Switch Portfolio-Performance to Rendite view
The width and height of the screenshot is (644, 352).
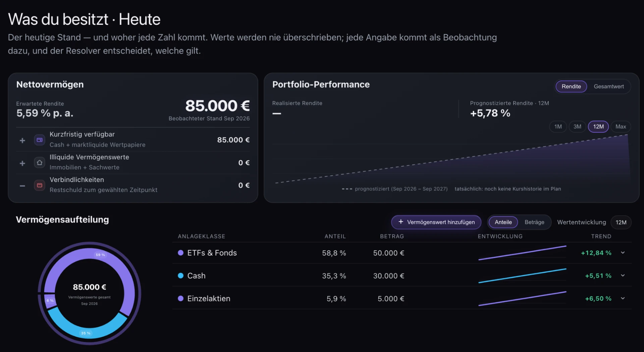click(x=571, y=86)
